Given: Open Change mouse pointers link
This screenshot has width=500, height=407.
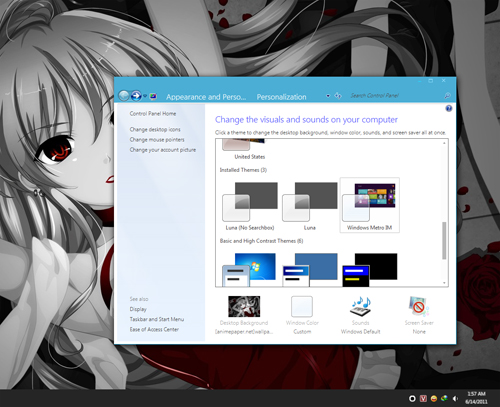Looking at the screenshot, I should click(157, 140).
